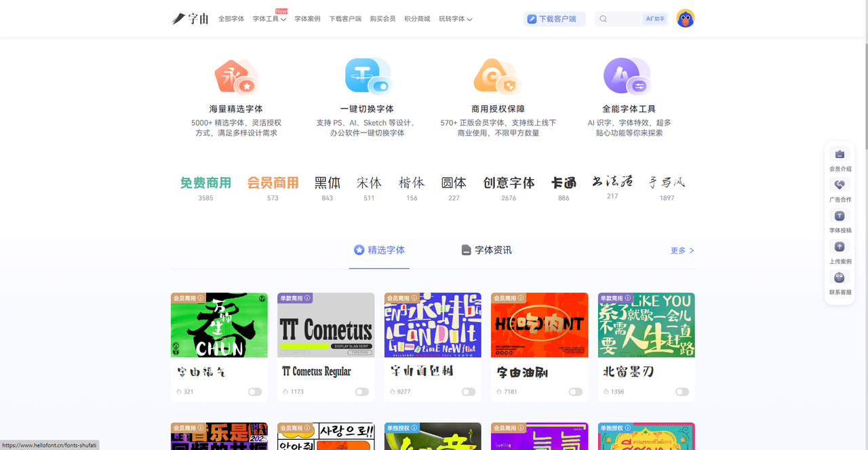Open 更多 to see more fonts
Screen dimensions: 868x450
[x=682, y=250]
